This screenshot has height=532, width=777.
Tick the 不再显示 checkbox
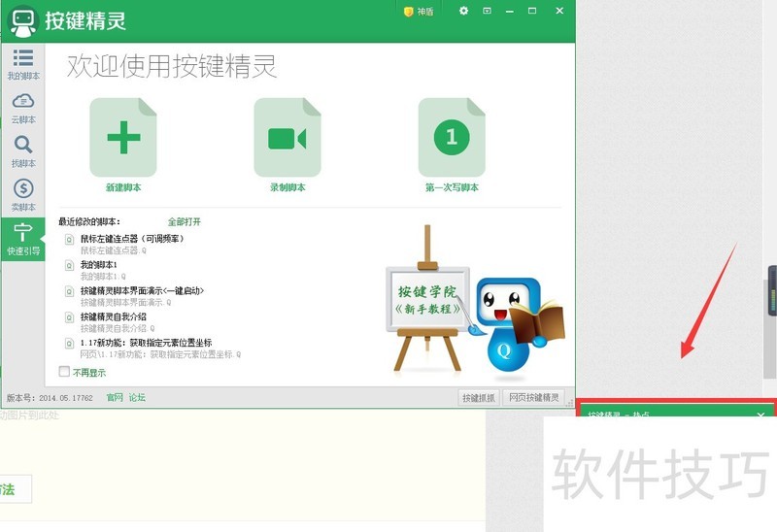tap(64, 371)
